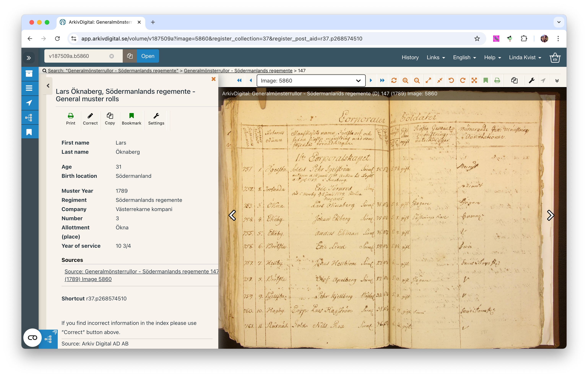Expand image view with expand arrows icon
Image resolution: width=588 pixels, height=377 pixels.
(428, 81)
